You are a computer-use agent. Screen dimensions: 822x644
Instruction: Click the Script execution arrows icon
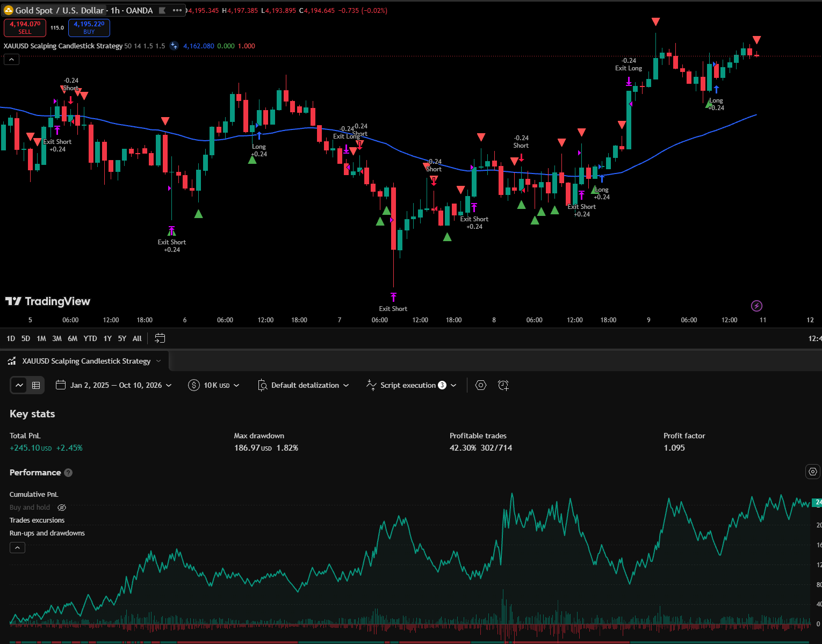click(371, 385)
